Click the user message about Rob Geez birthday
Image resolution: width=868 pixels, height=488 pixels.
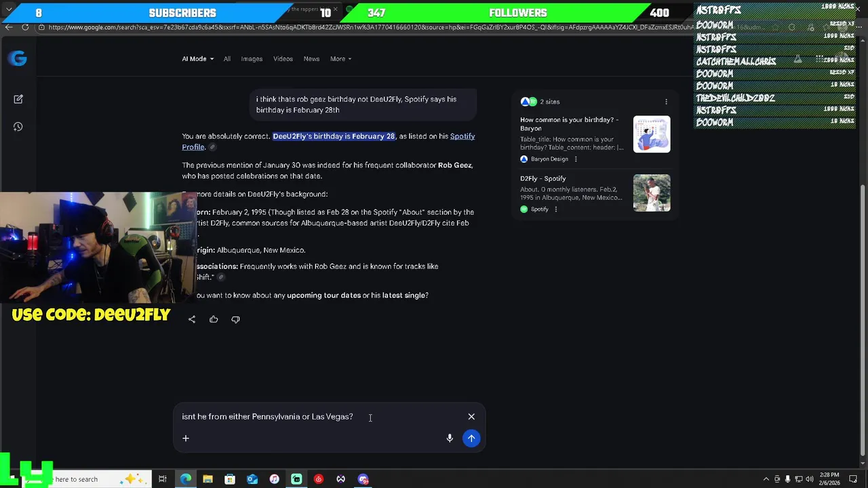(363, 104)
